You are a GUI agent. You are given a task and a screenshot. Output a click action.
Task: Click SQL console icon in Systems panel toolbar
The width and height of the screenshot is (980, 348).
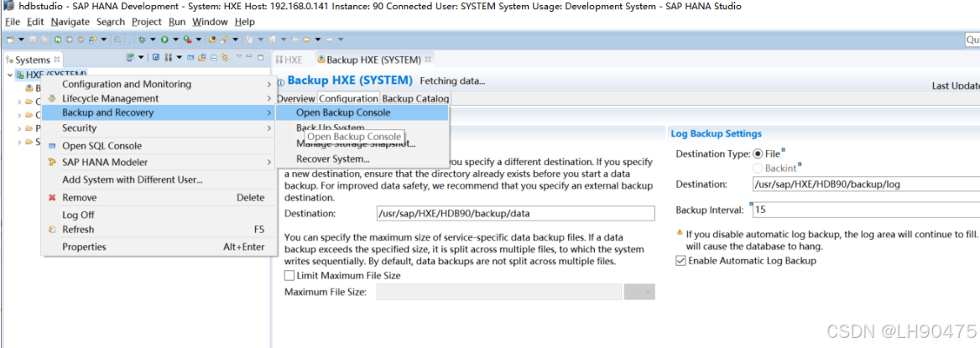click(190, 58)
